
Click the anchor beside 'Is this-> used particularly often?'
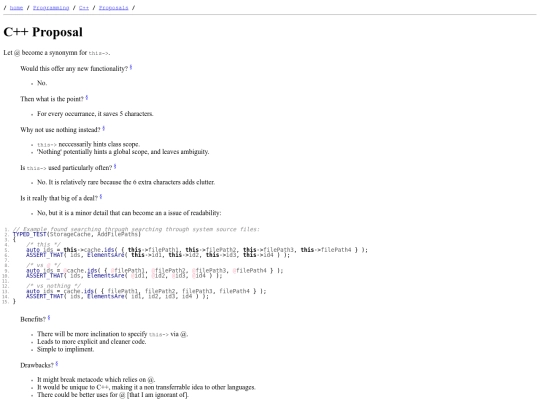tap(115, 167)
